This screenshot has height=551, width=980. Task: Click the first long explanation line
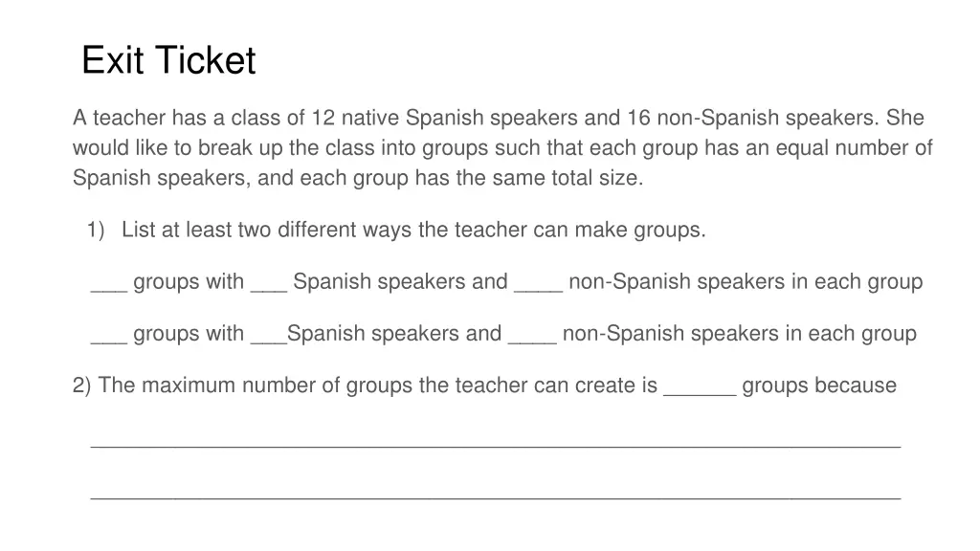[495, 443]
